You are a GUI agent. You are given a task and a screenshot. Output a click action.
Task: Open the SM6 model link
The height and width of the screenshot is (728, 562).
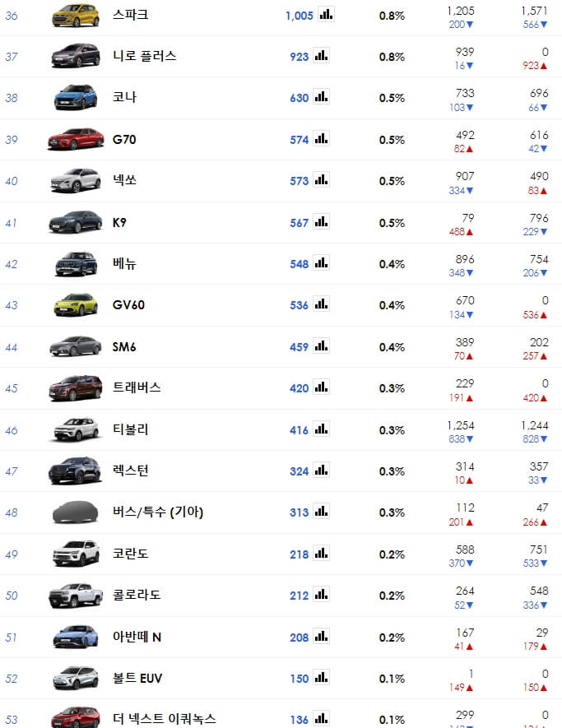click(124, 347)
